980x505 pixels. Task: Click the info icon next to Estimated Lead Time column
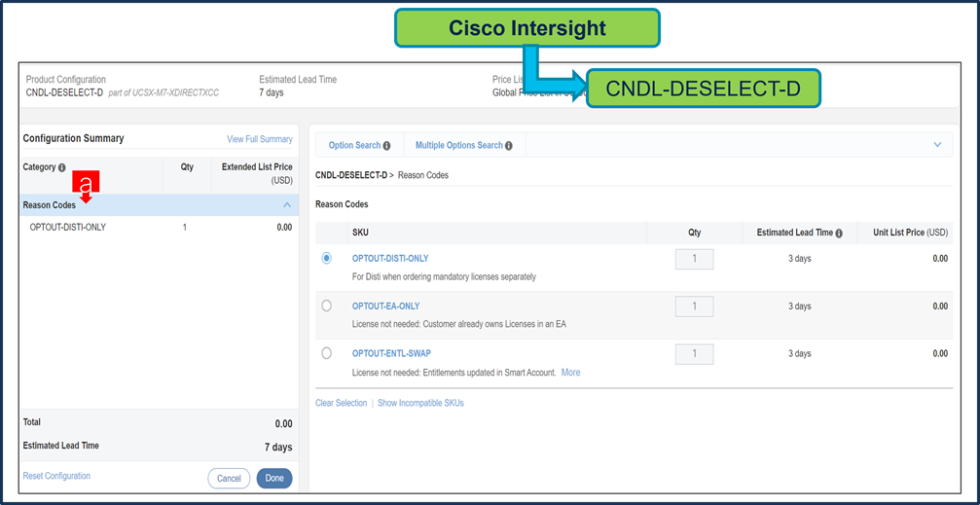coord(839,234)
